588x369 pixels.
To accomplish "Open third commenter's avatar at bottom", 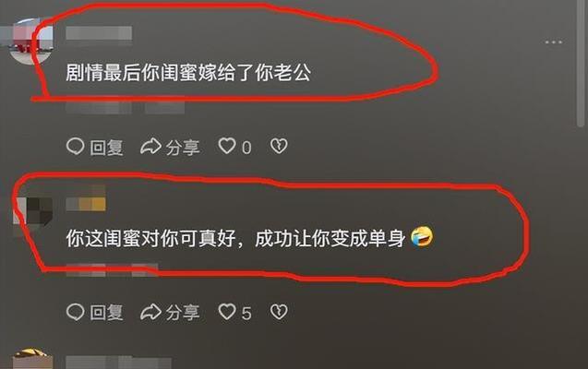I will (x=32, y=359).
